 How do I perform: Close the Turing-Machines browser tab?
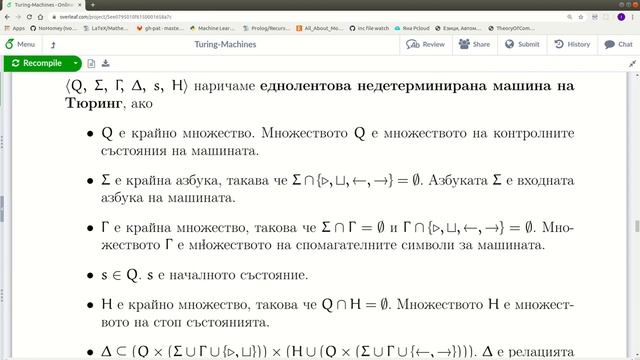[80, 5]
